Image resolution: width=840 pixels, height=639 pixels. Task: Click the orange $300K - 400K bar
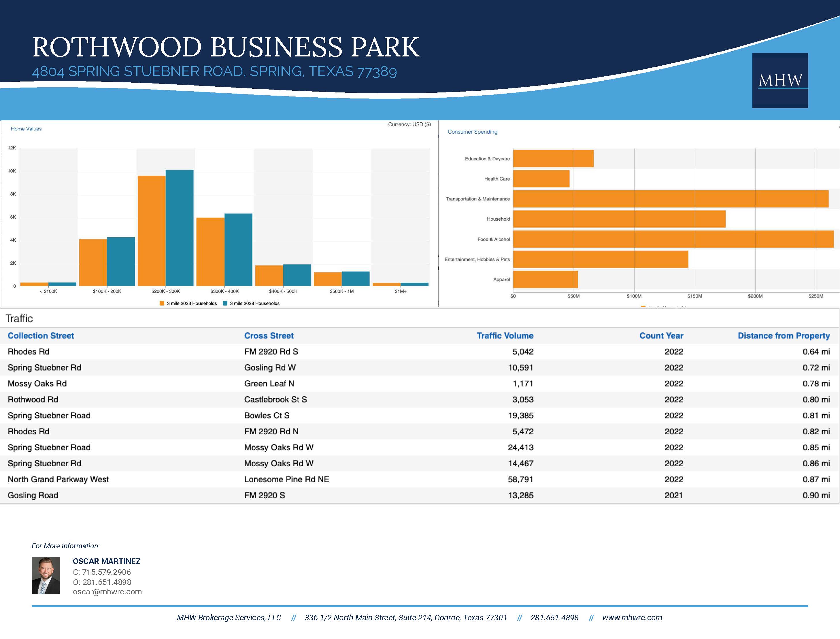[210, 252]
